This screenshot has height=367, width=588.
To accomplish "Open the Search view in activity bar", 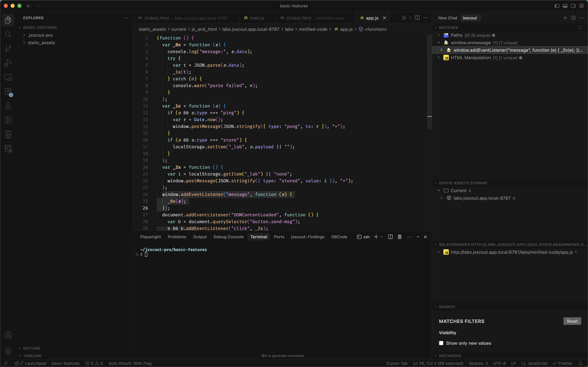I will pyautogui.click(x=8, y=34).
